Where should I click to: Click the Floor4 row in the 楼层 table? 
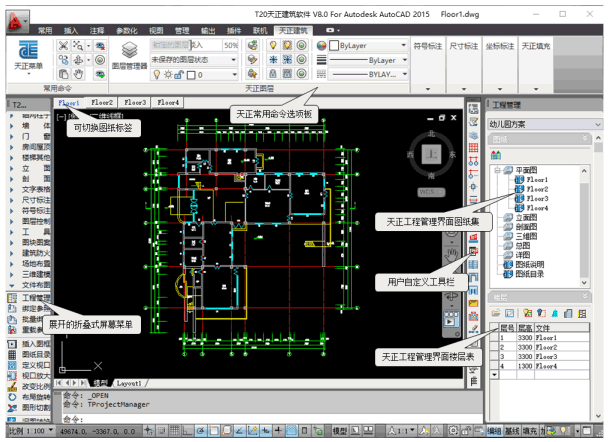pyautogui.click(x=544, y=364)
